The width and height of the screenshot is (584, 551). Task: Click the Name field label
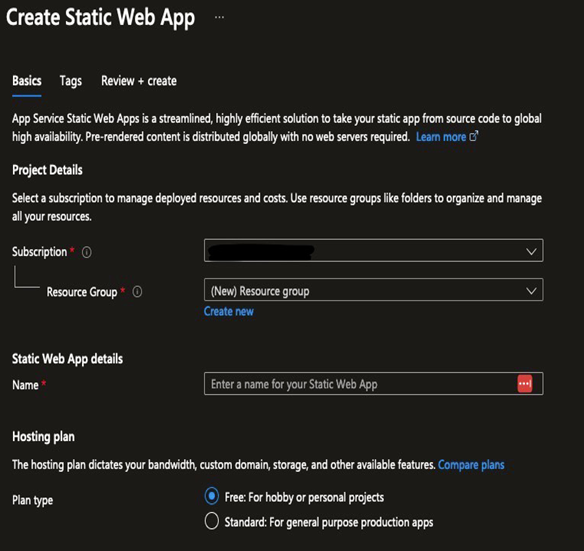pyautogui.click(x=25, y=385)
